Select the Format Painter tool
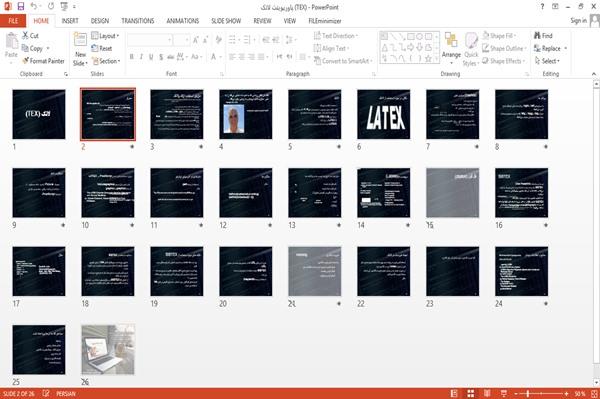The image size is (600, 399). pyautogui.click(x=43, y=61)
